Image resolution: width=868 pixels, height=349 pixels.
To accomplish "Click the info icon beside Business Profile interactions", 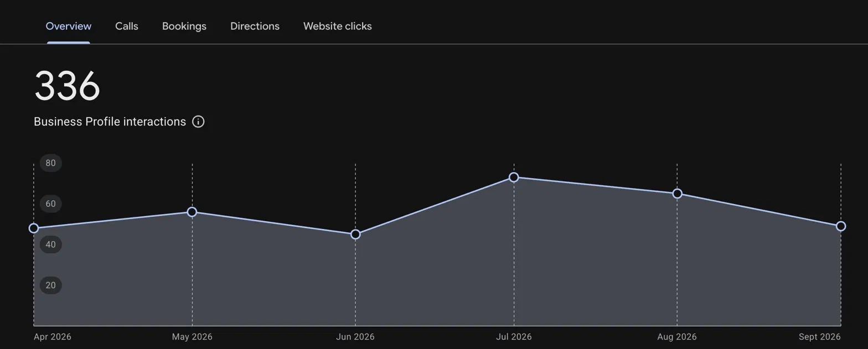I will click(x=198, y=122).
